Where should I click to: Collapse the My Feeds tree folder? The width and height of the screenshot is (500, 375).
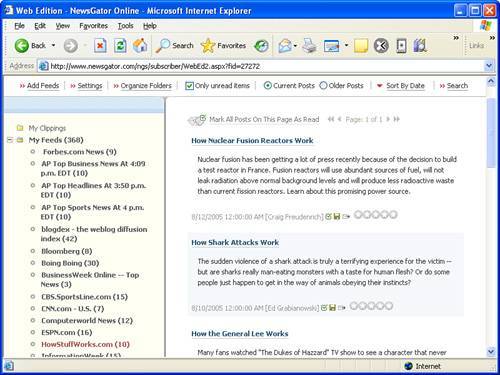pyautogui.click(x=10, y=140)
